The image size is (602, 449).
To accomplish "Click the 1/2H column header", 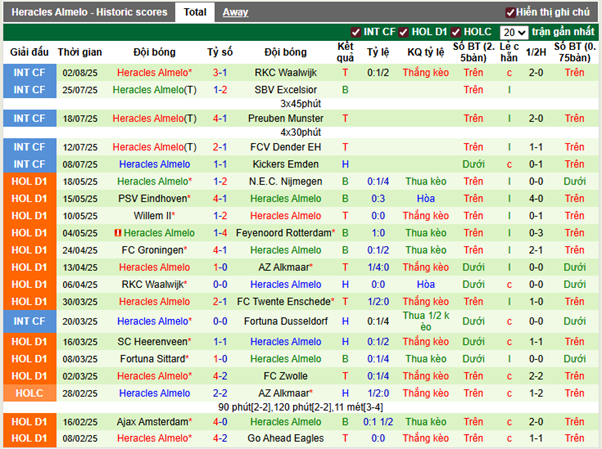I will 536,52.
